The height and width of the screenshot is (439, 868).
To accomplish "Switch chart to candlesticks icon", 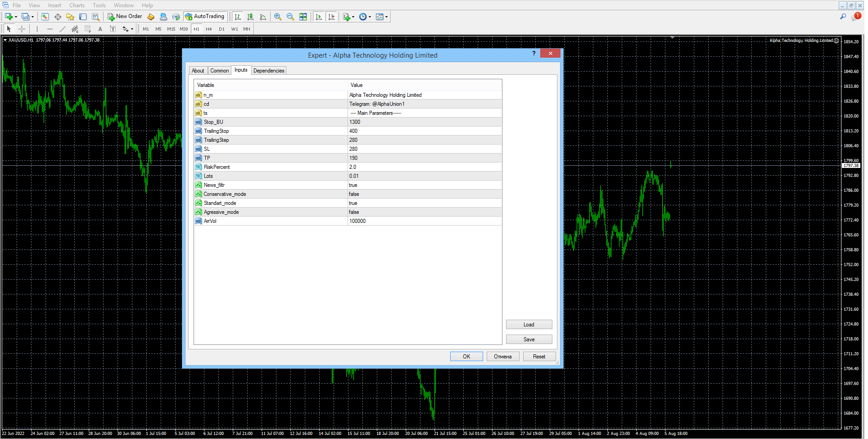I will point(250,17).
